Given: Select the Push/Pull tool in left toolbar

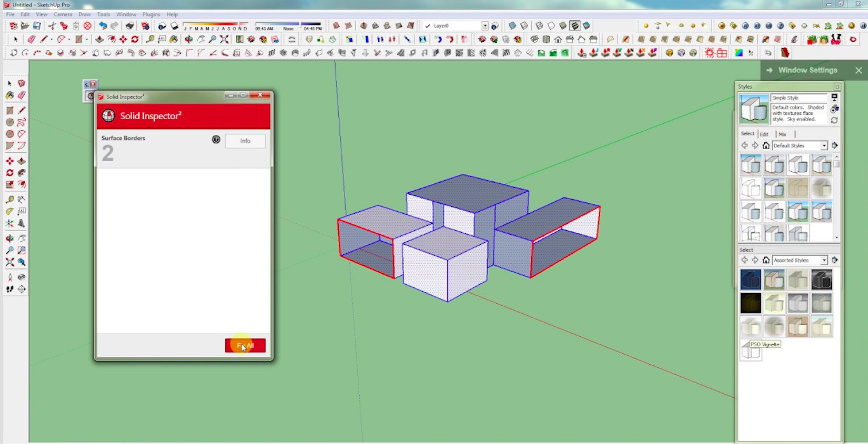Looking at the screenshot, I should click(21, 161).
